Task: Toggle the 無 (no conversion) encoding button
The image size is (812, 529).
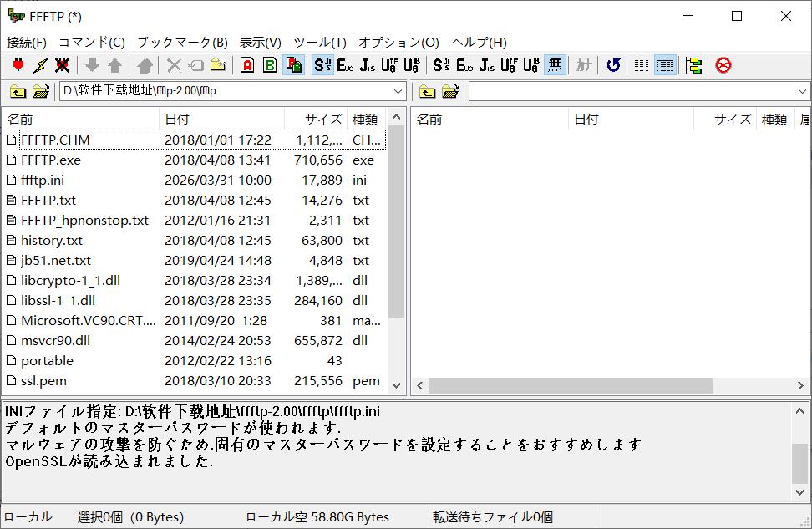Action: pos(555,65)
